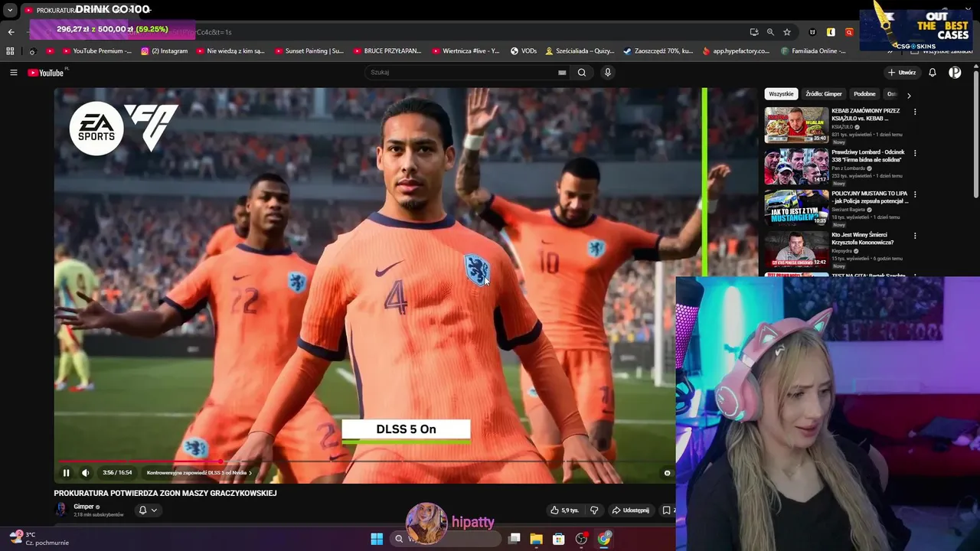
Task: Open the YouTube hamburger guide menu
Action: point(13,73)
